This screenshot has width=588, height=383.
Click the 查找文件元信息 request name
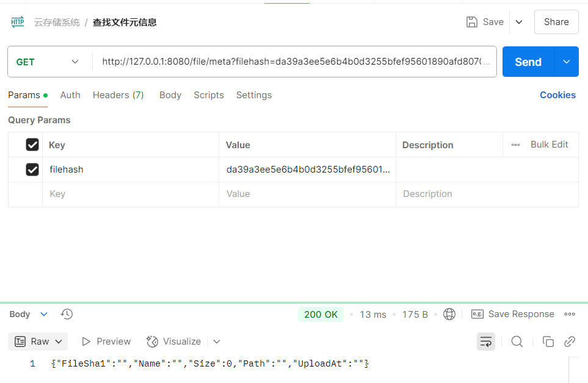[x=125, y=23]
